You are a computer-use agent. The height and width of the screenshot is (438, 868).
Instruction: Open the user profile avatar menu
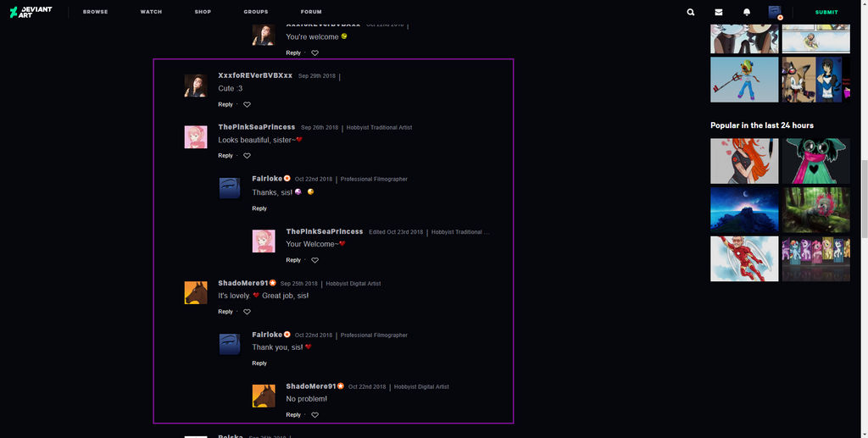coord(775,12)
